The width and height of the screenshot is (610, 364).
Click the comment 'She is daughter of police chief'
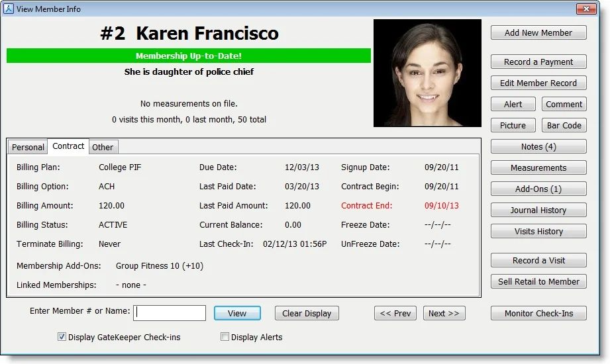pyautogui.click(x=189, y=72)
